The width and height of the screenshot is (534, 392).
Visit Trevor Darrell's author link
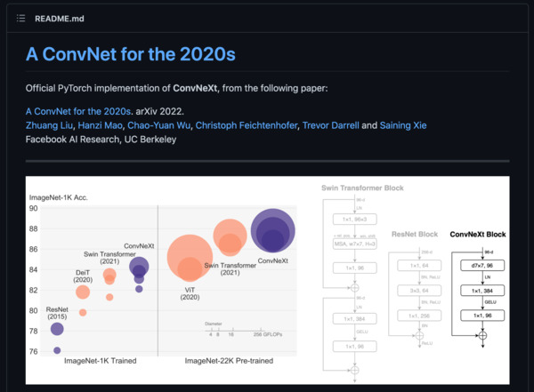point(331,125)
